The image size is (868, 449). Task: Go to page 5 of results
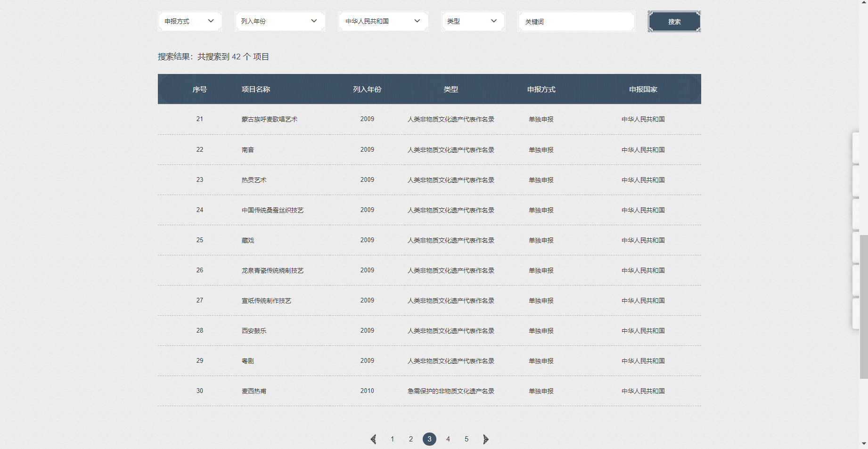tap(467, 439)
